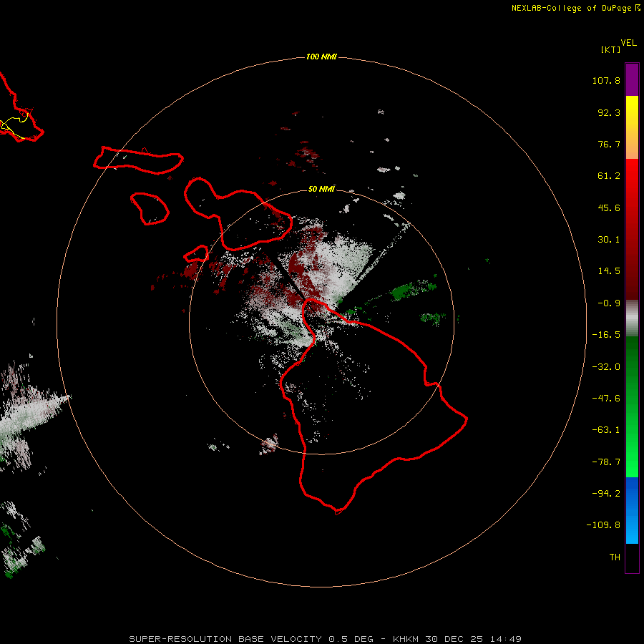644x644 pixels.
Task: Select the -47.6 velocity scale value
Action: point(606,399)
